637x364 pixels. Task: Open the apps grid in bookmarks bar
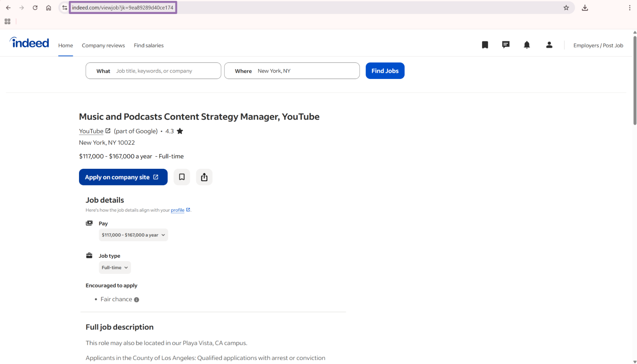tap(8, 21)
